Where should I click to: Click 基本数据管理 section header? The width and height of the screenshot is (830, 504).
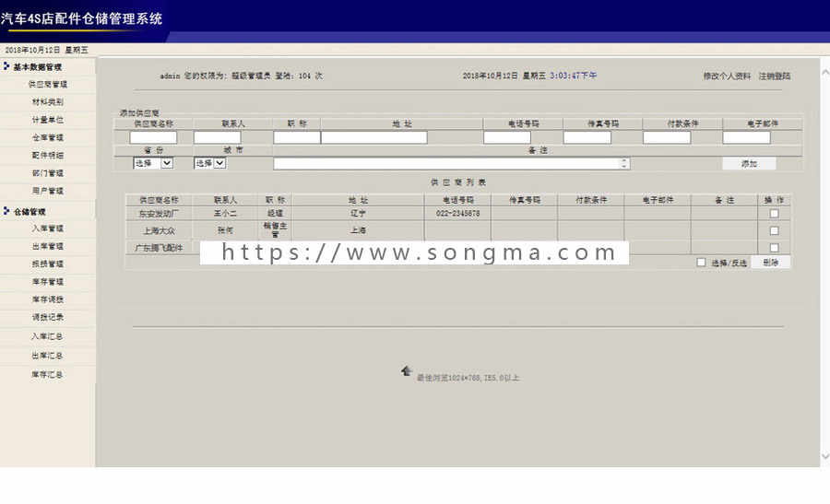tap(38, 67)
